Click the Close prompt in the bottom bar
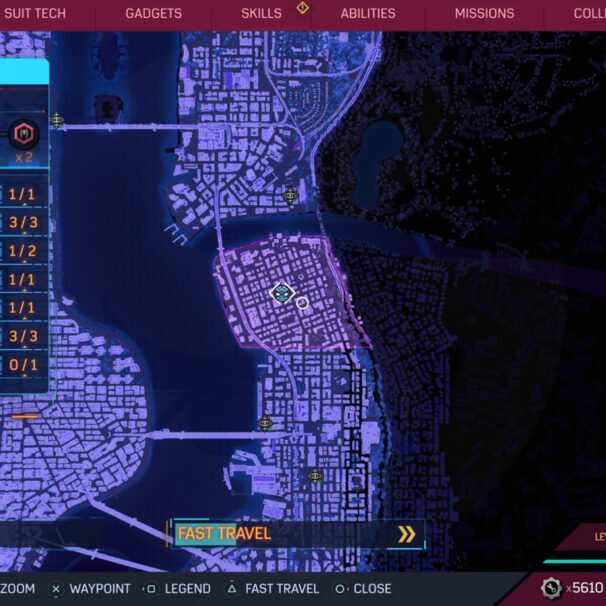Viewport: 606px width, 606px height. 364,589
